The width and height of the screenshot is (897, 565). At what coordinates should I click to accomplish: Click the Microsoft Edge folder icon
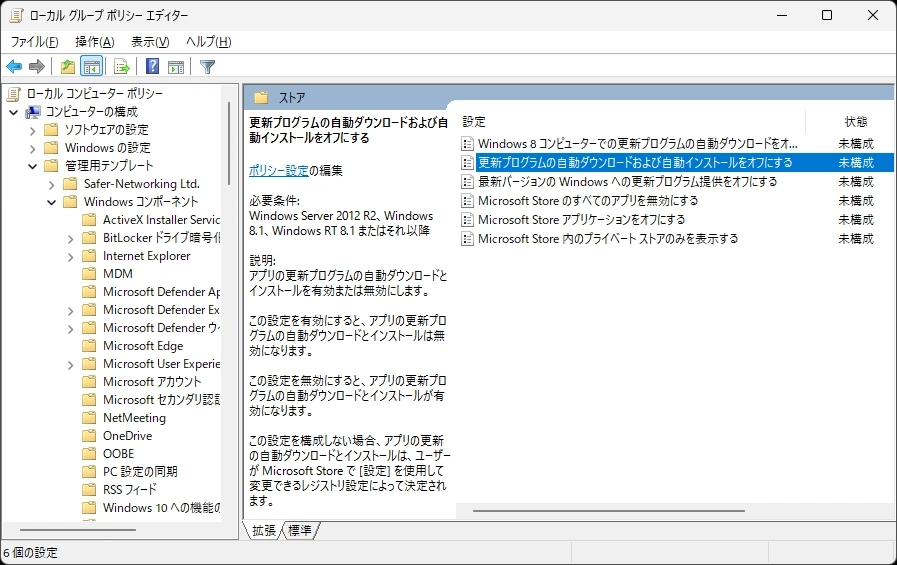tap(89, 345)
